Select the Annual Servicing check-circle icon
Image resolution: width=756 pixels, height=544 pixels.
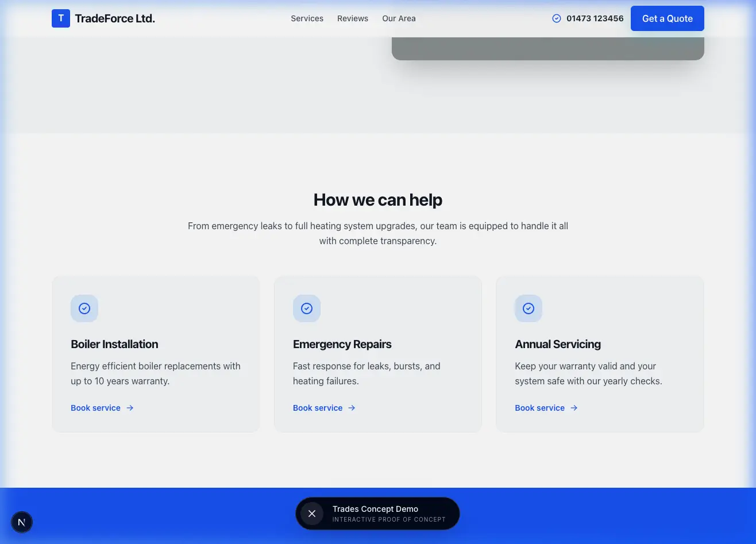click(528, 308)
